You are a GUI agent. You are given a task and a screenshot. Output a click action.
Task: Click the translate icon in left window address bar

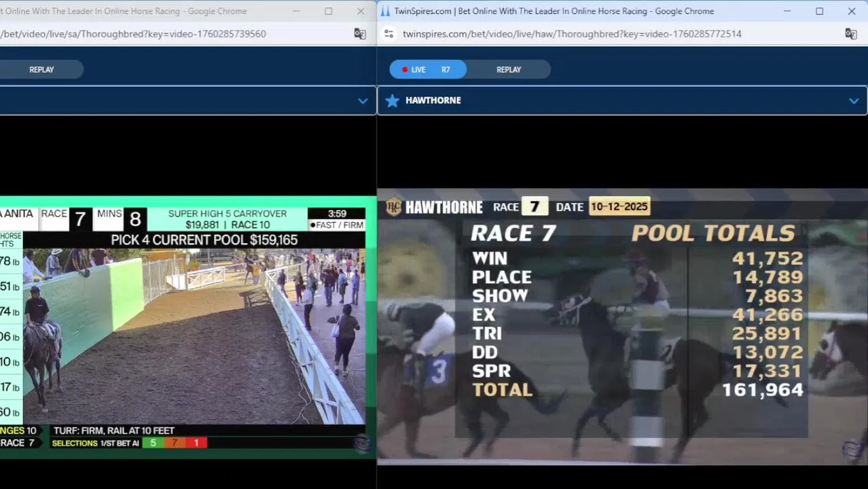pyautogui.click(x=360, y=34)
